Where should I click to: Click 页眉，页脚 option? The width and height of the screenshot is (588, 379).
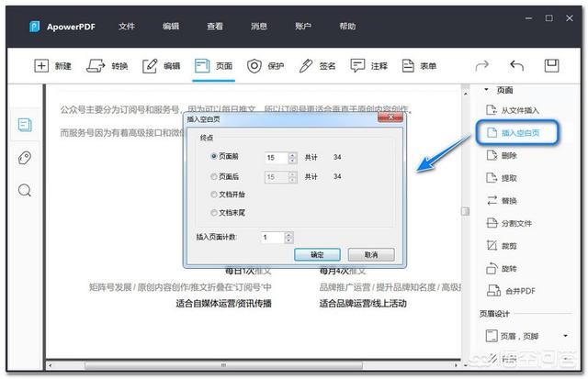(513, 336)
